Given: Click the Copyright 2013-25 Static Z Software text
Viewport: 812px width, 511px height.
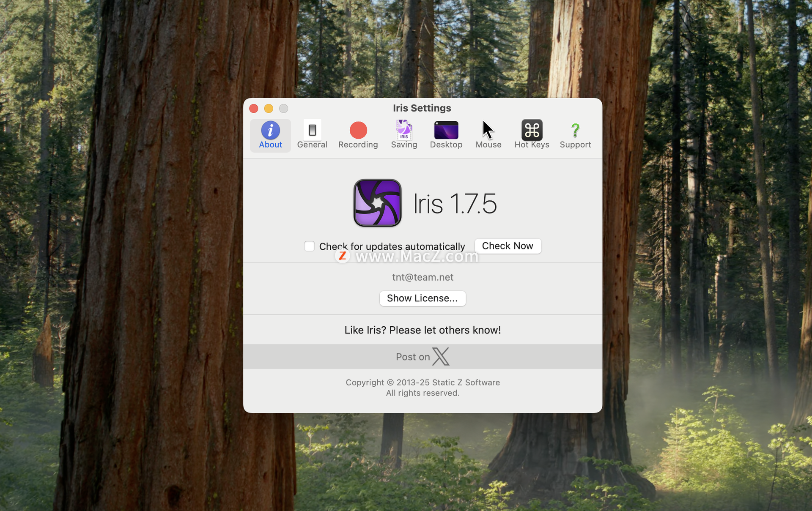Looking at the screenshot, I should (422, 383).
